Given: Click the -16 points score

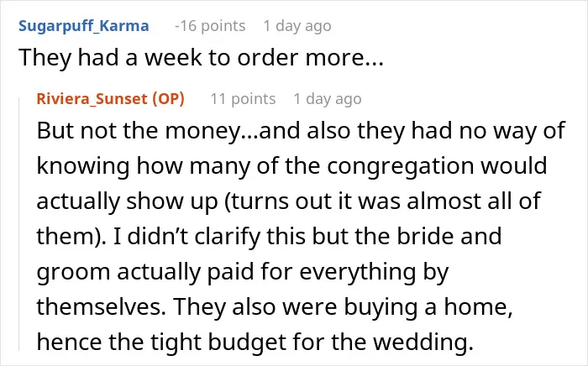Looking at the screenshot, I should tap(210, 26).
